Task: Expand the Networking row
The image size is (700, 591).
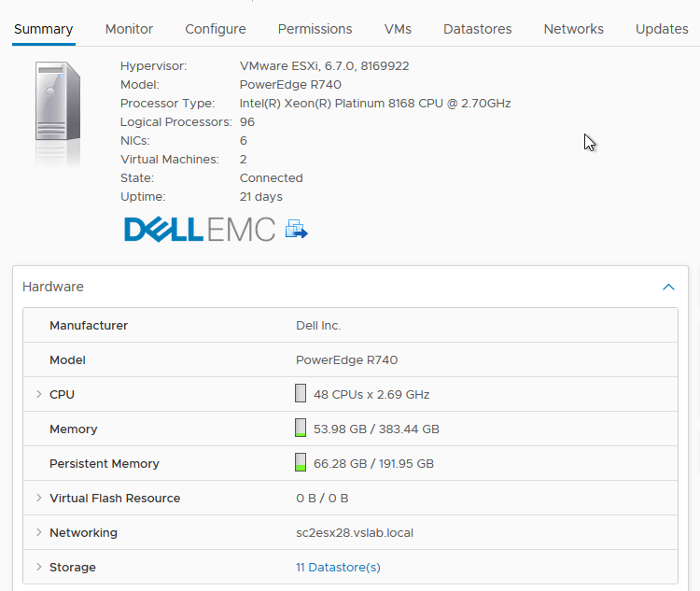Action: [39, 532]
